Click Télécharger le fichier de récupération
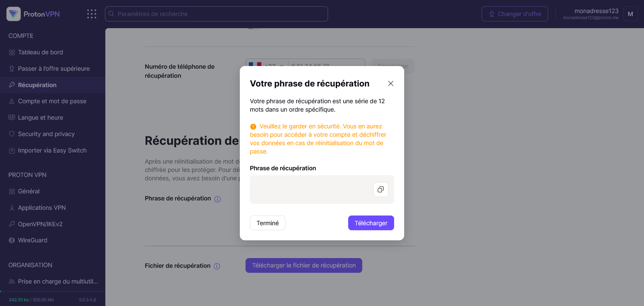This screenshot has height=306, width=644. (304, 265)
